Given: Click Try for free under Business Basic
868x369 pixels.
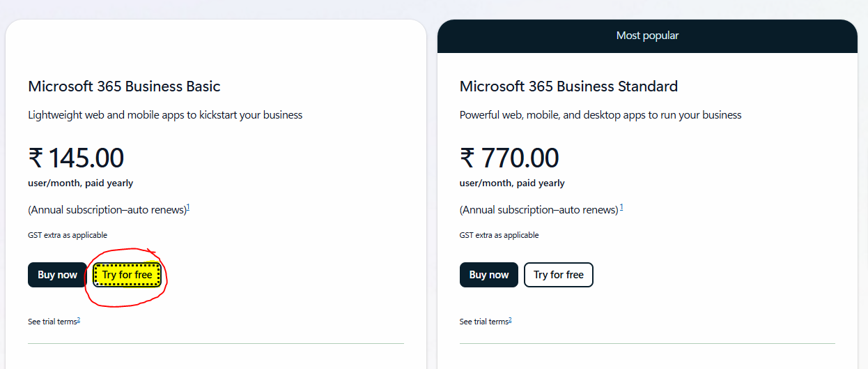Looking at the screenshot, I should click(x=127, y=275).
